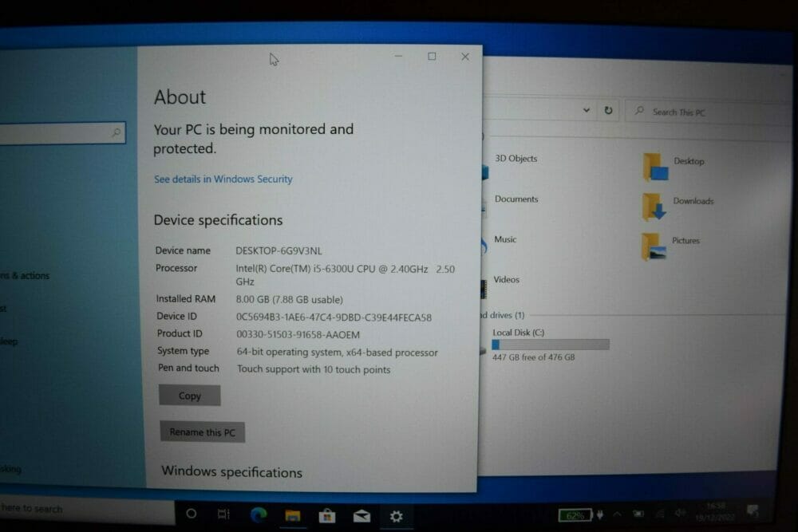Maximize the Settings About window
This screenshot has height=532, width=798.
432,57
